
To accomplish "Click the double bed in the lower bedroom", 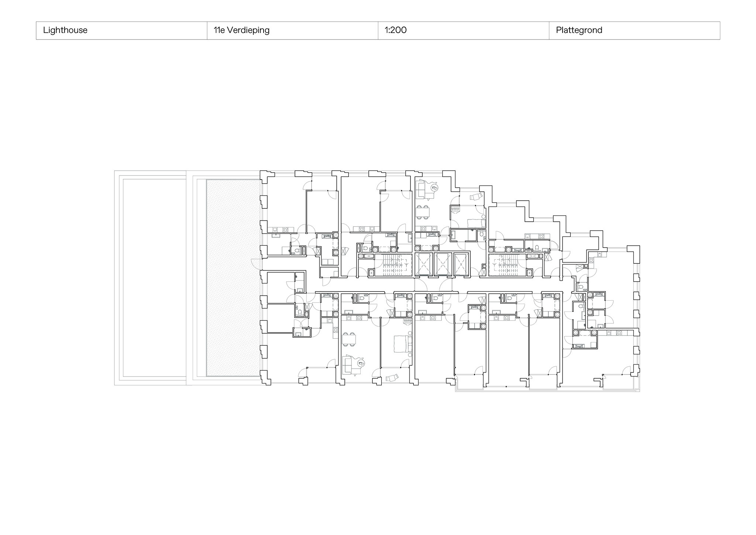I will click(x=402, y=344).
